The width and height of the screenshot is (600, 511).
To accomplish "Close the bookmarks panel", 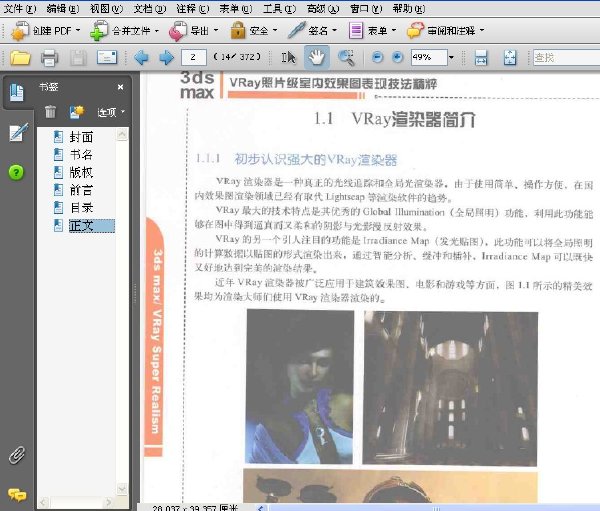I will 121,87.
